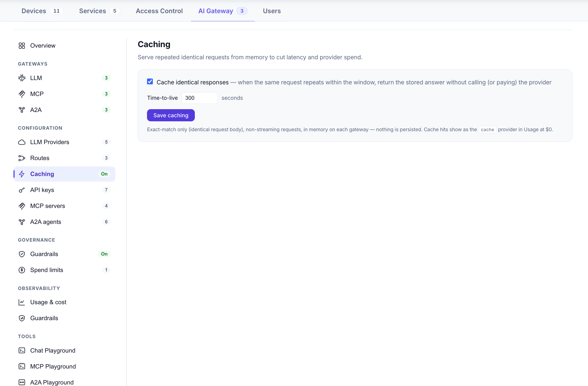
Task: Click the Caching On status badge
Action: pos(104,174)
